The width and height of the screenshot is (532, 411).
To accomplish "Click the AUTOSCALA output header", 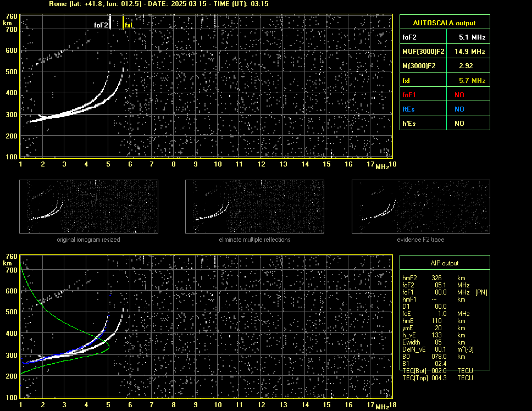I will point(445,23).
